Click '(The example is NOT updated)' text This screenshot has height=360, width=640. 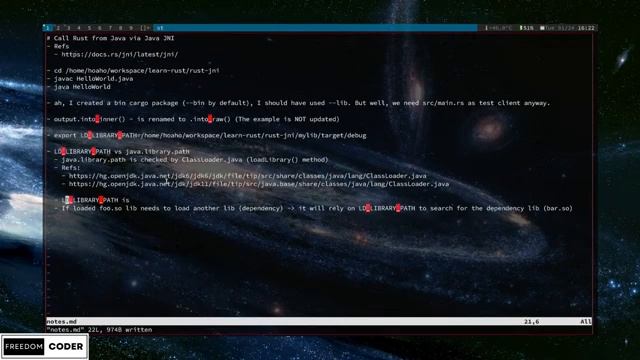click(x=287, y=119)
